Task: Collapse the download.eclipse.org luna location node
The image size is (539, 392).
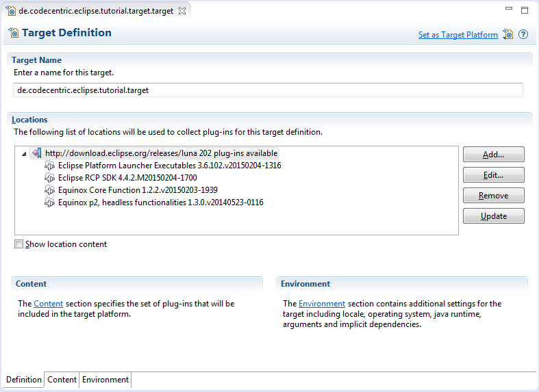Action: pyautogui.click(x=25, y=154)
